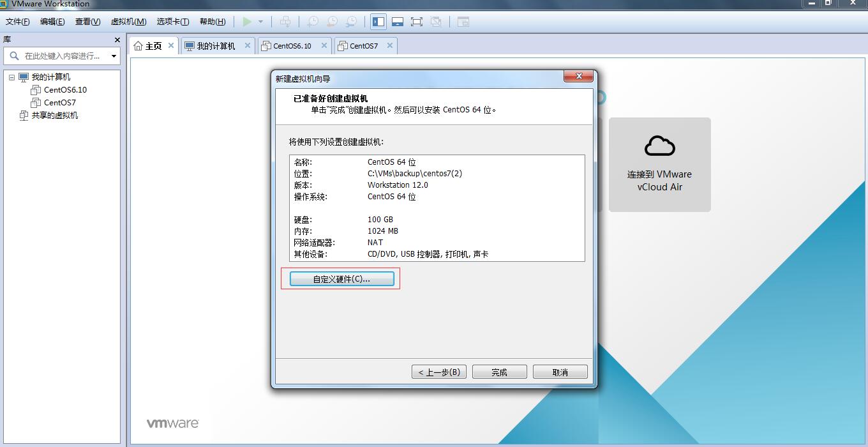Screen dimensions: 868x447
Task: Click the location value C:\VMs\backup\centos7(2)
Action: pyautogui.click(x=415, y=174)
